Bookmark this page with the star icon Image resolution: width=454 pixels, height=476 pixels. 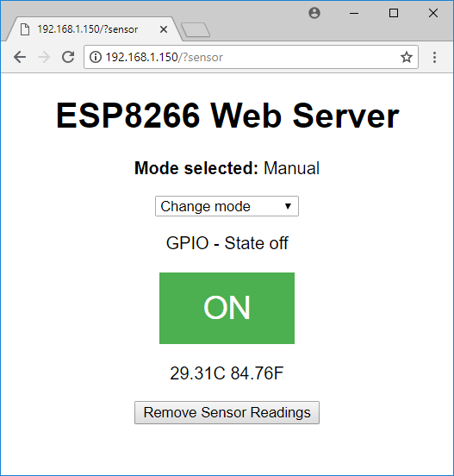click(x=407, y=57)
